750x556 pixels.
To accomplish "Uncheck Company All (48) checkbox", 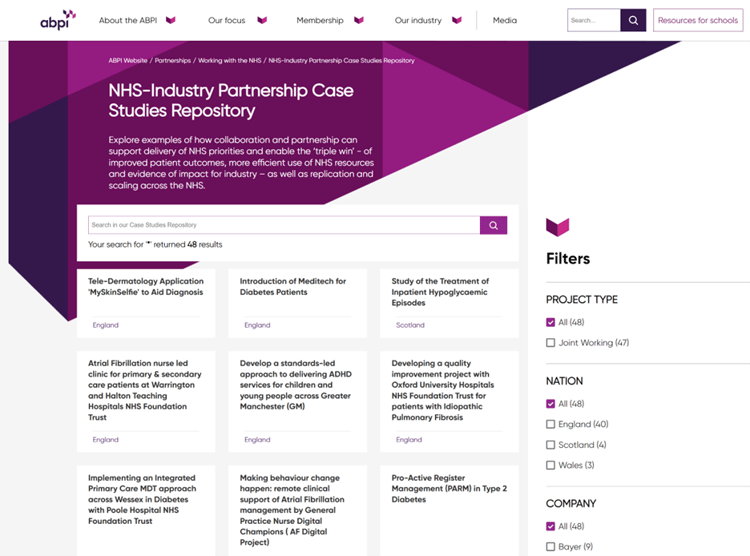I will [x=551, y=526].
